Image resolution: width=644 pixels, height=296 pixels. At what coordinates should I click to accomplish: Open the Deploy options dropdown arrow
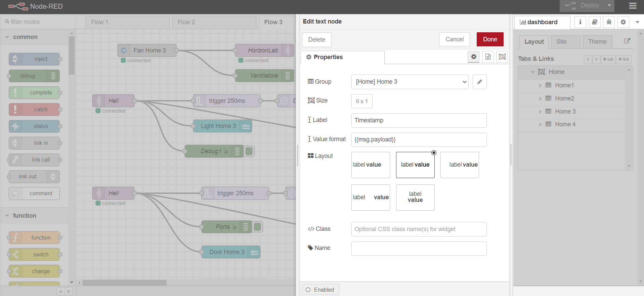click(x=609, y=6)
